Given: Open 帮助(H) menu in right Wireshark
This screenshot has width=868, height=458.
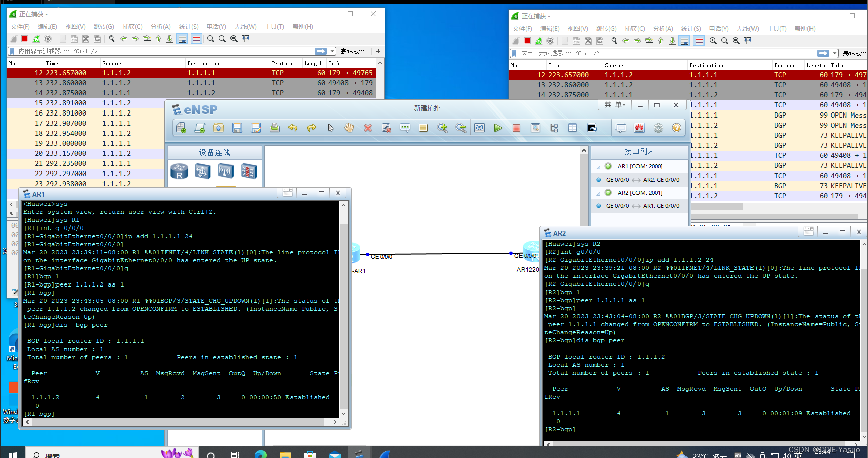Looking at the screenshot, I should (x=805, y=29).
